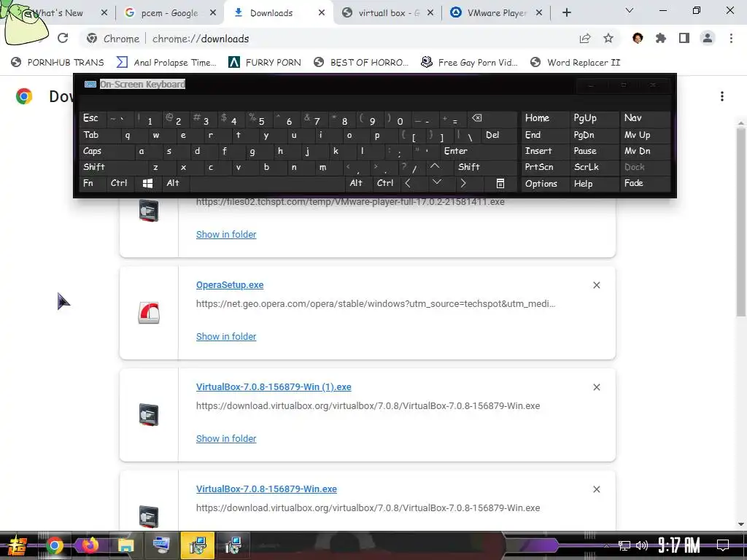
Task: Toggle Chrome side panel icon
Action: [x=684, y=38]
